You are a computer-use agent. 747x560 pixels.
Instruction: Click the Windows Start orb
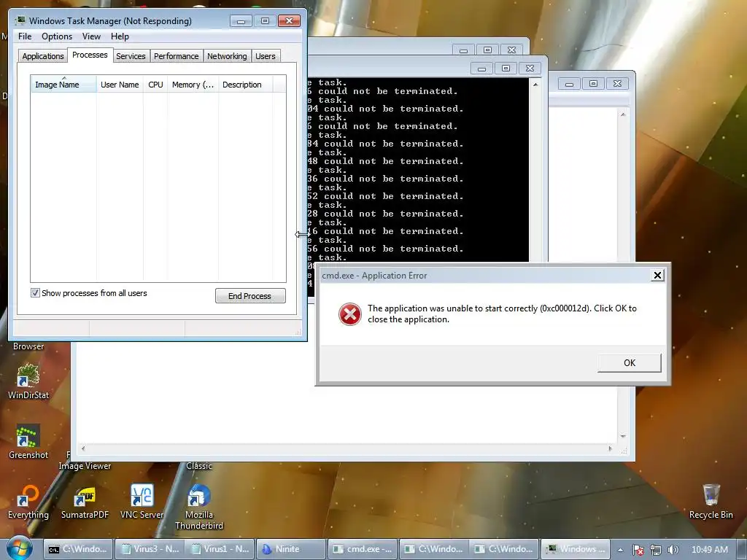tap(20, 548)
